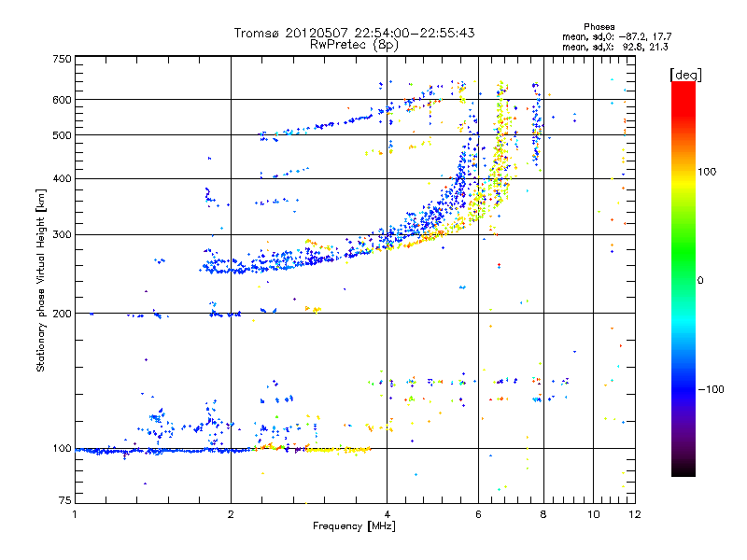Click the 75 tick on the height axis
747x560 pixels.
tap(64, 503)
